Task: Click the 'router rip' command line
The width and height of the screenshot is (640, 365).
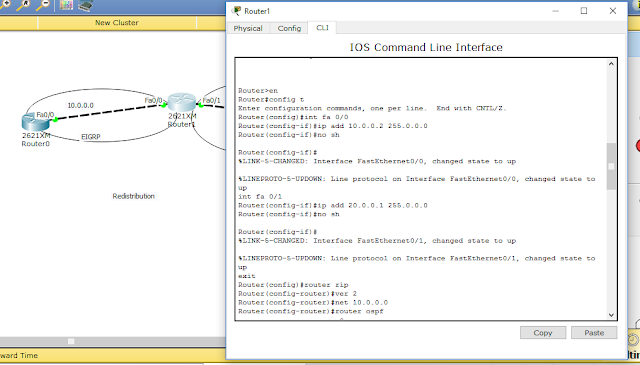Action: pyautogui.click(x=293, y=285)
